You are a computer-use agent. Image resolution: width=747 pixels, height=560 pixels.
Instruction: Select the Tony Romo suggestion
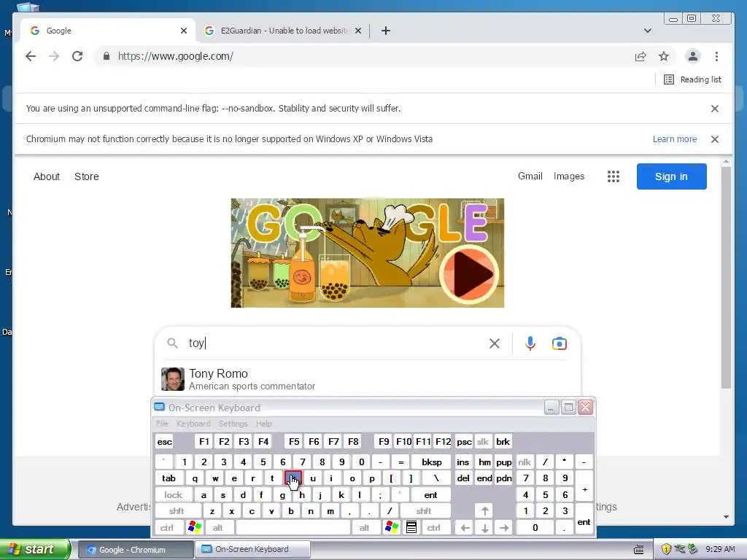tap(367, 379)
